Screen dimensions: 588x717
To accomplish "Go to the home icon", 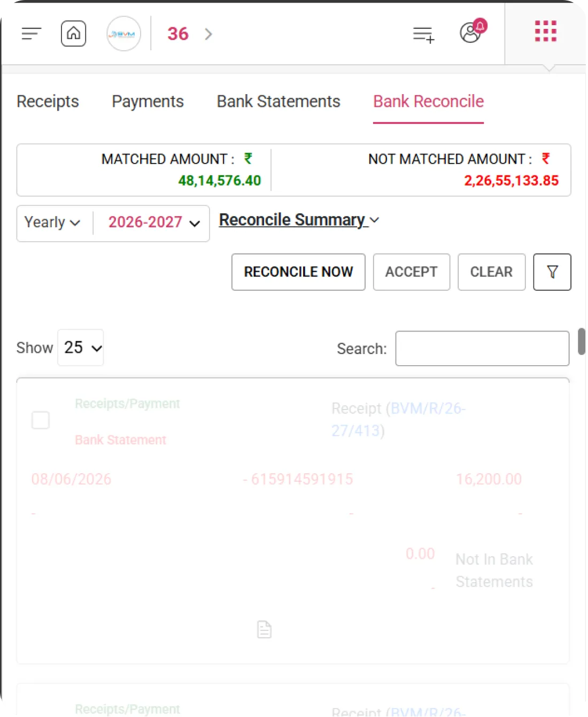I will (x=74, y=34).
